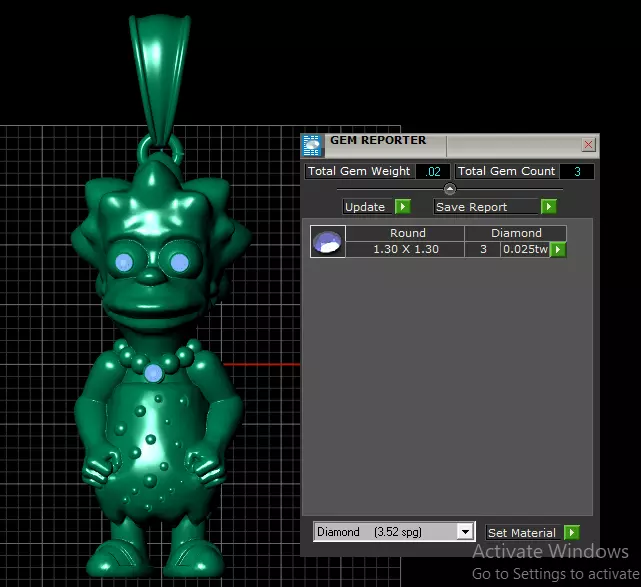Close the Gem Reporter panel
Screen dimensions: 641x587
tap(588, 144)
